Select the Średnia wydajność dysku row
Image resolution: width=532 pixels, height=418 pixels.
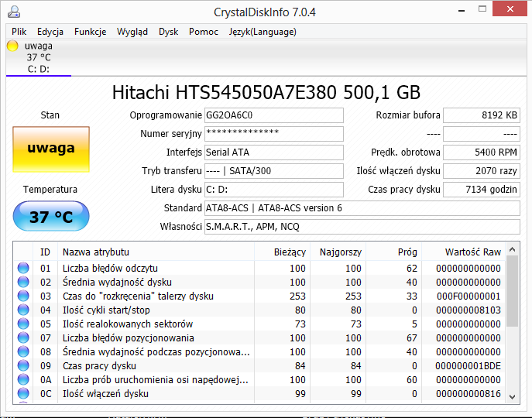click(x=259, y=282)
